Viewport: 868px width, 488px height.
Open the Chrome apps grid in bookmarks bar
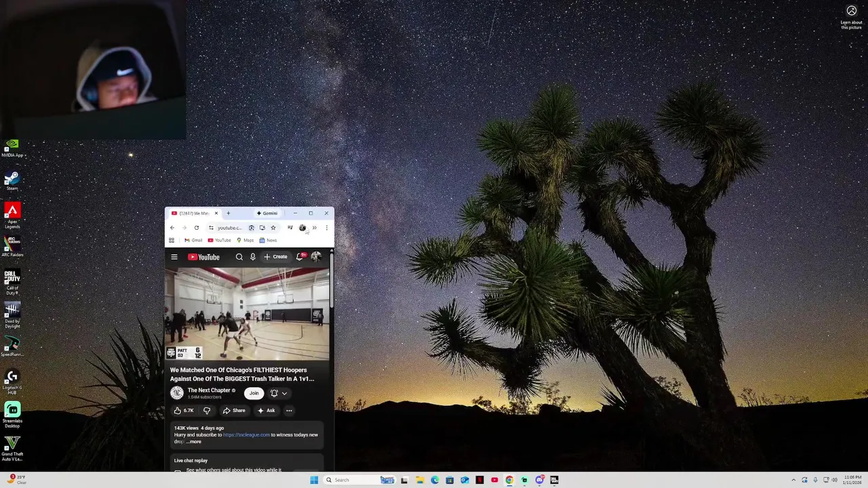pyautogui.click(x=172, y=240)
